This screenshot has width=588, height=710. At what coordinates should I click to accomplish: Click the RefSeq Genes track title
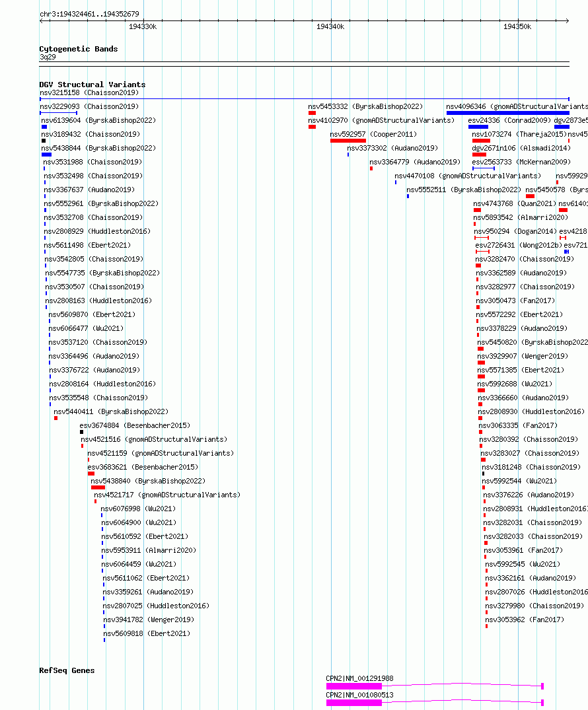click(67, 670)
